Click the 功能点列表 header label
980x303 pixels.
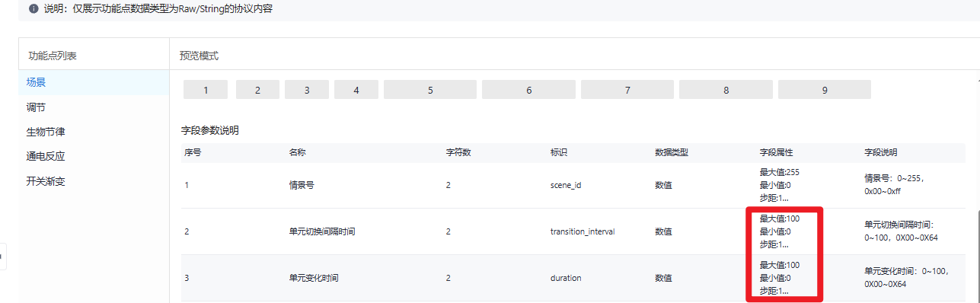tap(53, 56)
